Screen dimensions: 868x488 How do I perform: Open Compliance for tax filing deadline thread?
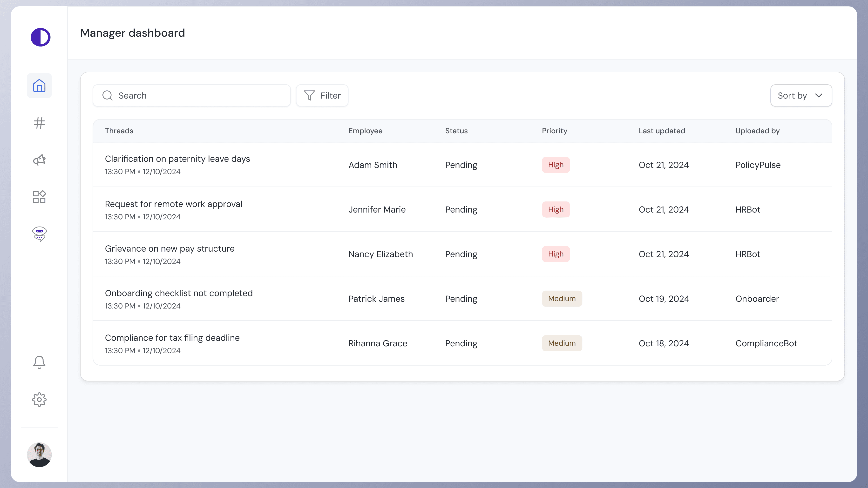tap(172, 338)
